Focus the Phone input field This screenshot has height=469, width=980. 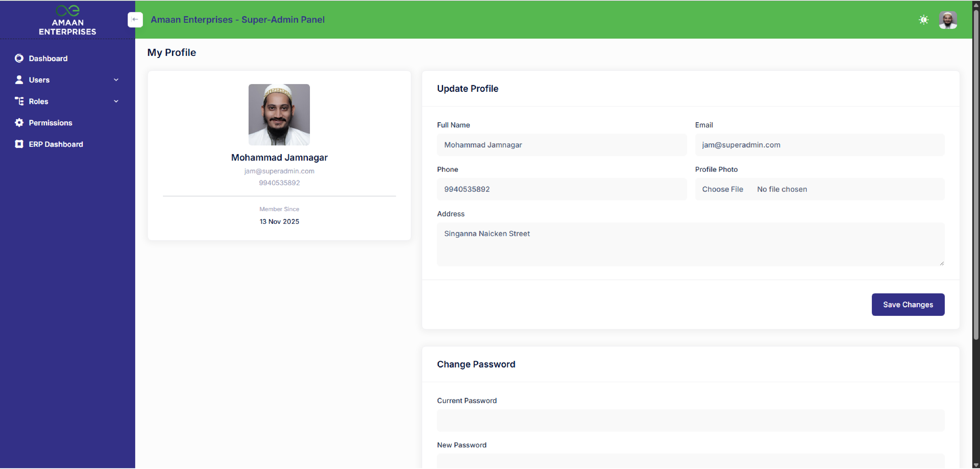pos(561,189)
